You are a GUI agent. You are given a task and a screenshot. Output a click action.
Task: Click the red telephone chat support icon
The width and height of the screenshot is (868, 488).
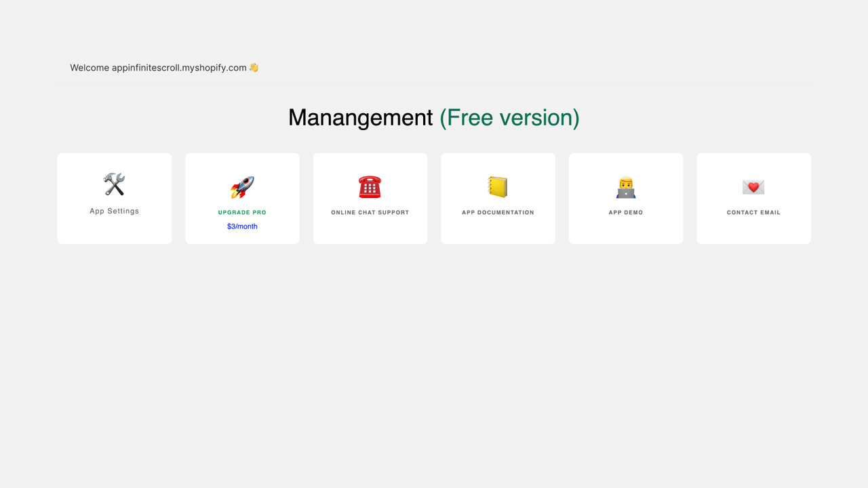pyautogui.click(x=370, y=186)
